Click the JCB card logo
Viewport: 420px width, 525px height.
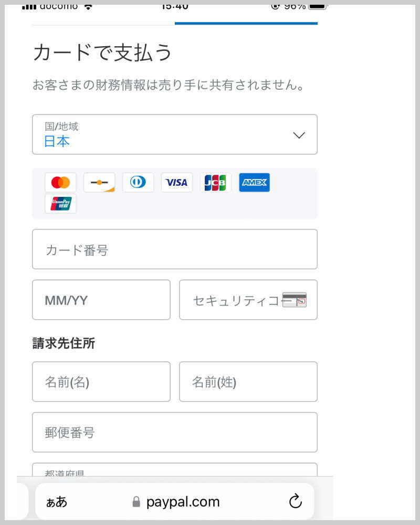pyautogui.click(x=215, y=183)
